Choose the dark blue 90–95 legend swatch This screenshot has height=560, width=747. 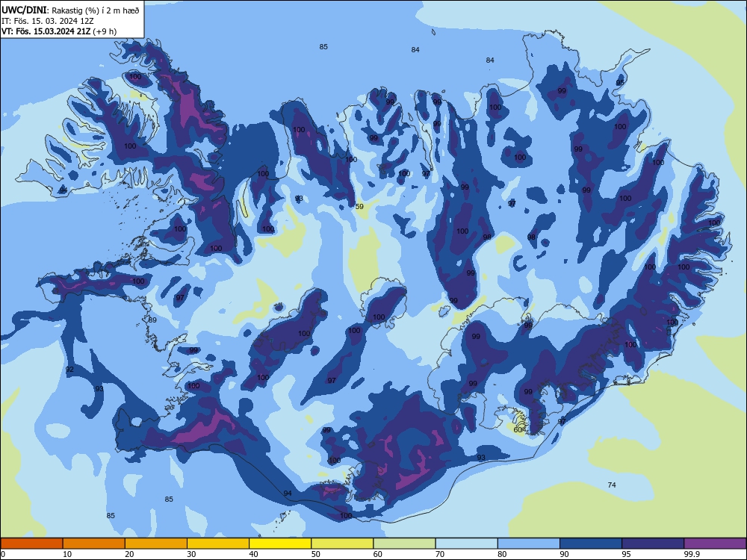pyautogui.click(x=591, y=544)
